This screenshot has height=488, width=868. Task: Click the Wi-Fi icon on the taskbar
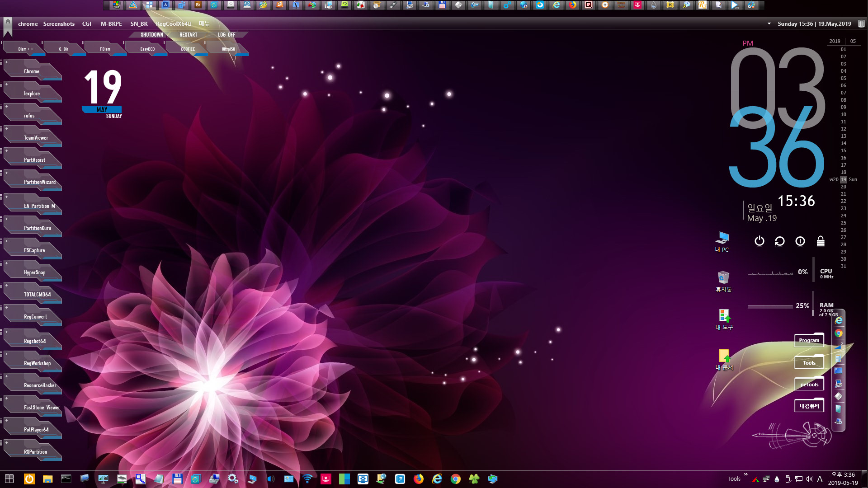pos(307,479)
